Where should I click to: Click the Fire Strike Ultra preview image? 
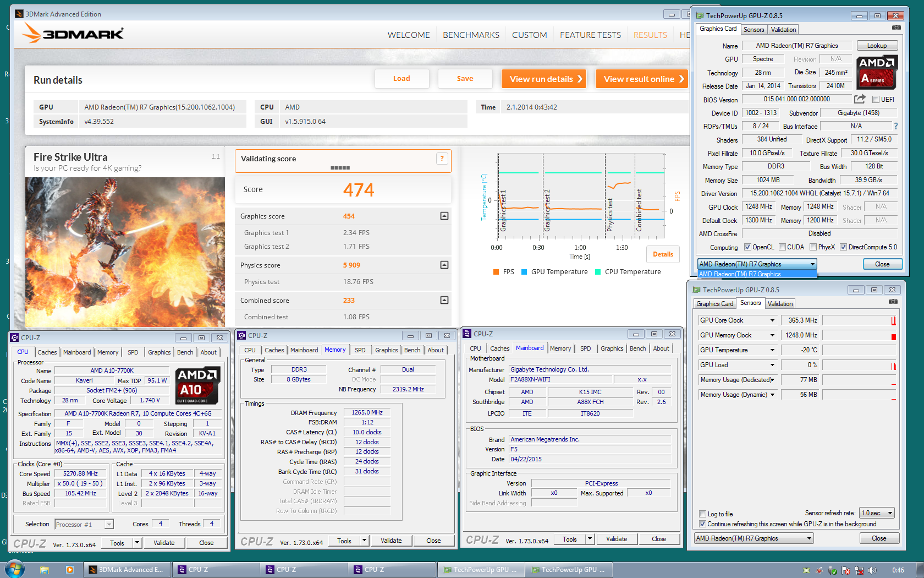pyautogui.click(x=125, y=252)
